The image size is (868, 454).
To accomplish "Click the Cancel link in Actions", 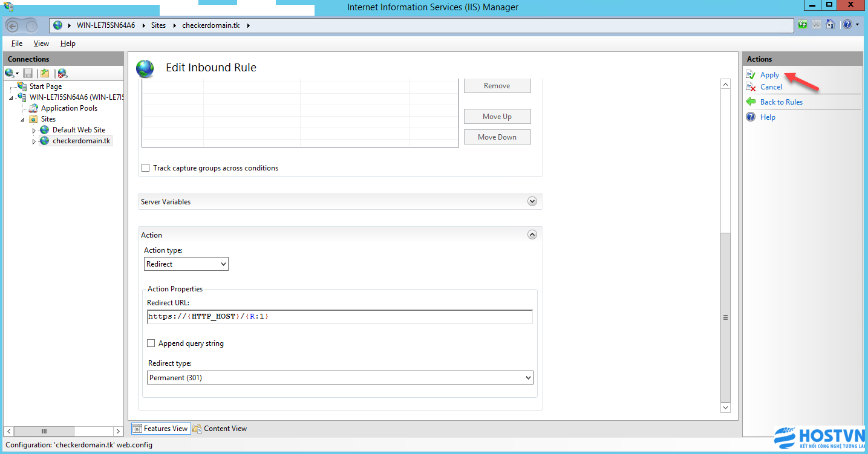I will pos(771,87).
